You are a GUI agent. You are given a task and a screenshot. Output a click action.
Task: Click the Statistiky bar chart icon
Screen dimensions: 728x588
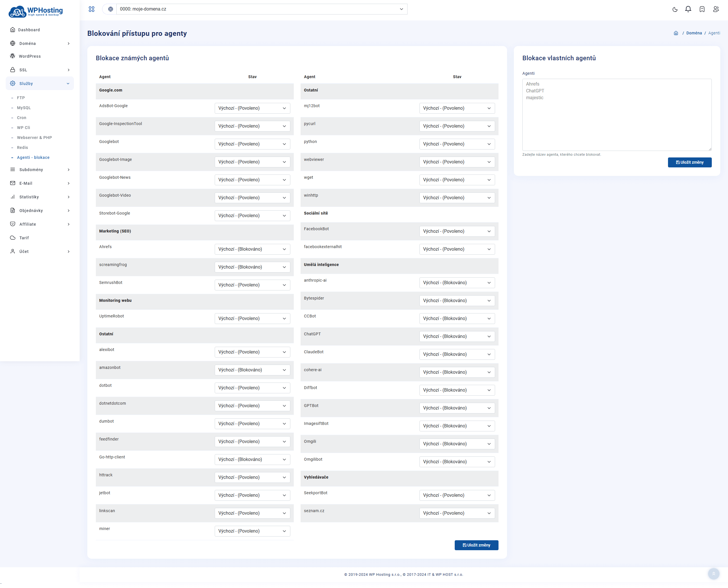pos(13,197)
